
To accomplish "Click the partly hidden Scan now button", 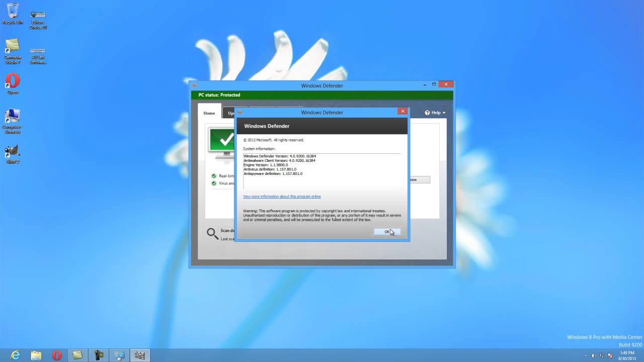I will point(420,179).
